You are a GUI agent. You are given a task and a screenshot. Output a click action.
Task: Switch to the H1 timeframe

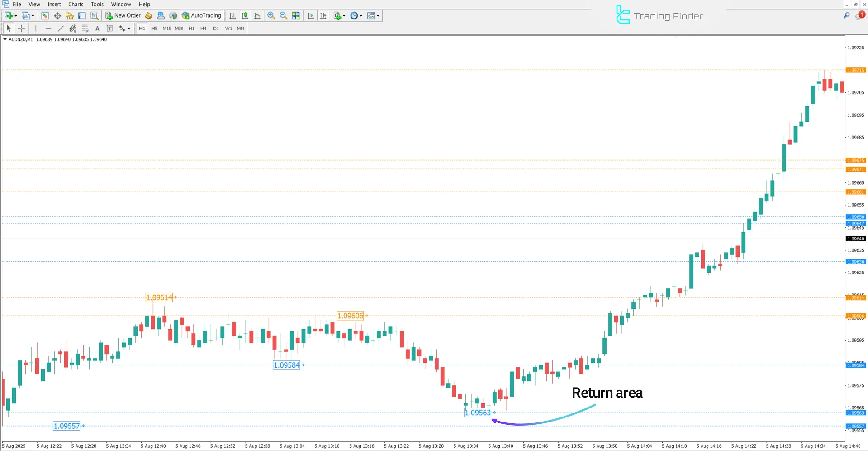pyautogui.click(x=191, y=29)
